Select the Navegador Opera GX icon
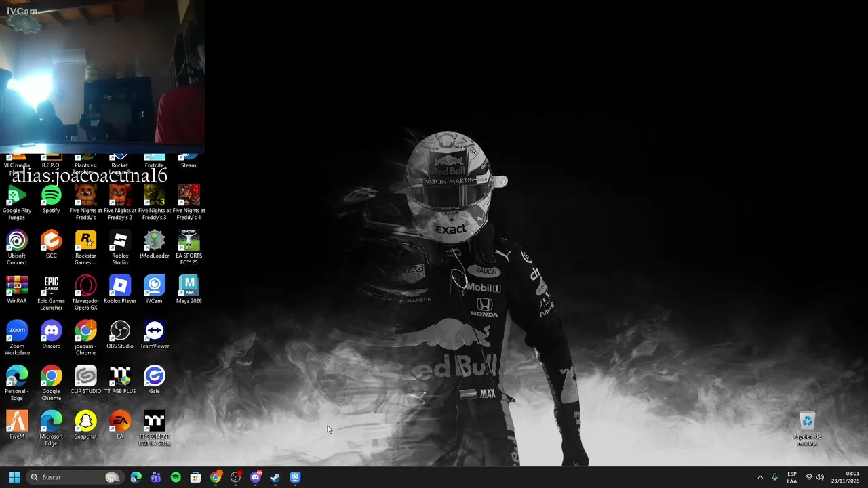868x488 pixels. 85,293
